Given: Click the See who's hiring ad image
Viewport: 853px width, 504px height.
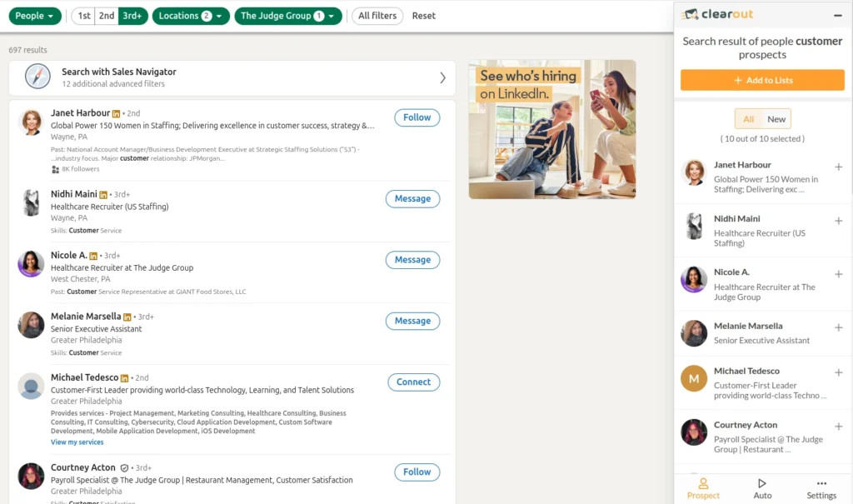Looking at the screenshot, I should point(552,129).
